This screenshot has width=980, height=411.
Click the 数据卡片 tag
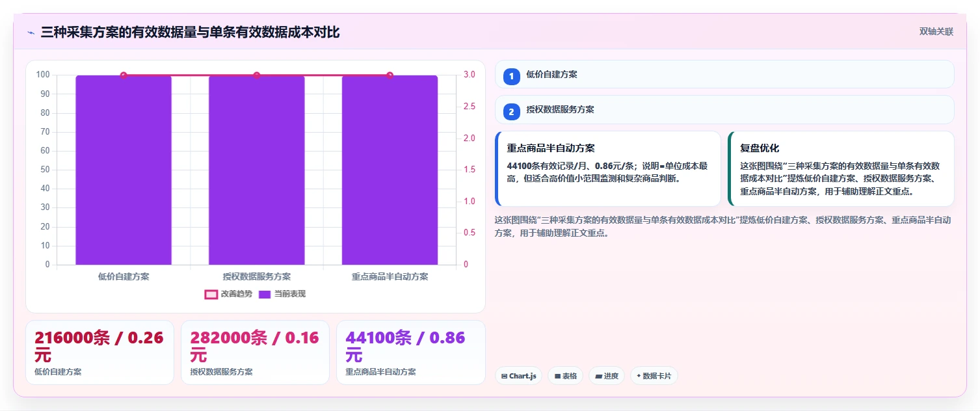pos(654,376)
